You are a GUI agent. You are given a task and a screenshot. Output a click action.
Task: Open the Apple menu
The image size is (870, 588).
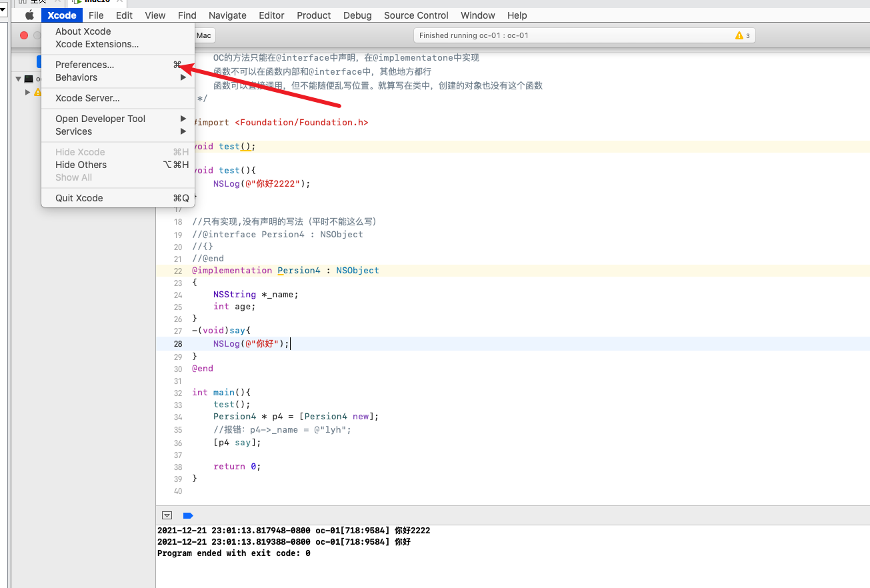29,15
